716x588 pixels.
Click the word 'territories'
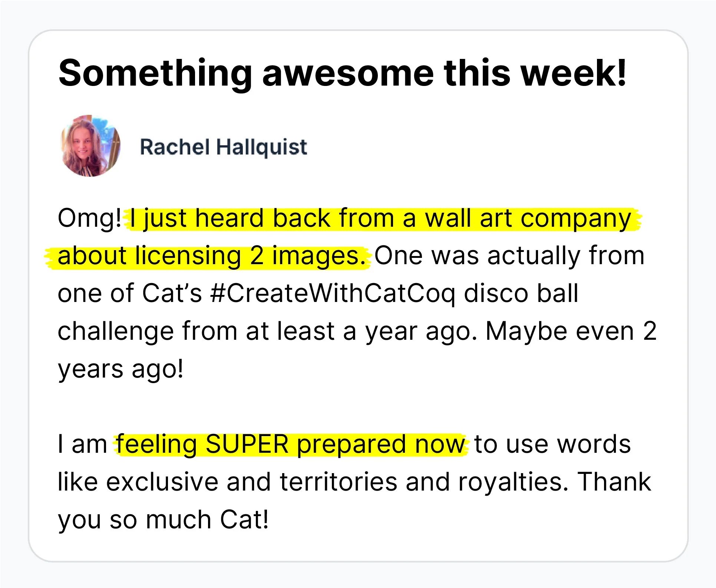pos(338,482)
